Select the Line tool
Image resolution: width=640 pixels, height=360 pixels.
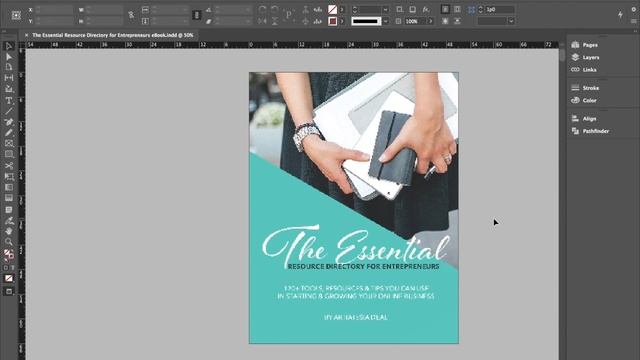coord(9,111)
